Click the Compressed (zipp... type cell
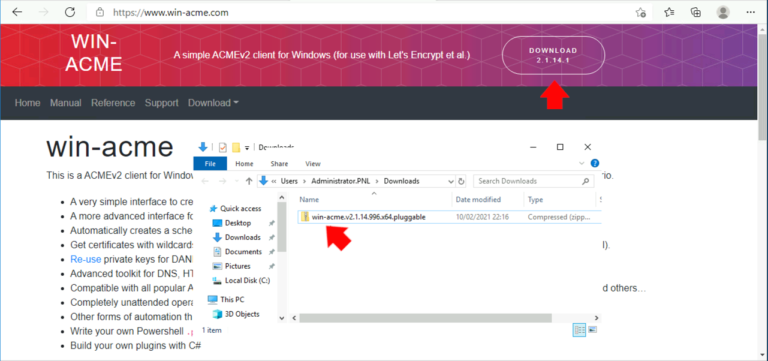The width and height of the screenshot is (768, 361). coord(559,217)
